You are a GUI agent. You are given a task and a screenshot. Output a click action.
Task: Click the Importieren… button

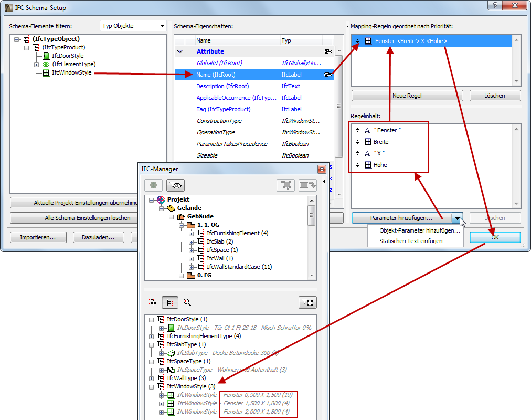38,237
